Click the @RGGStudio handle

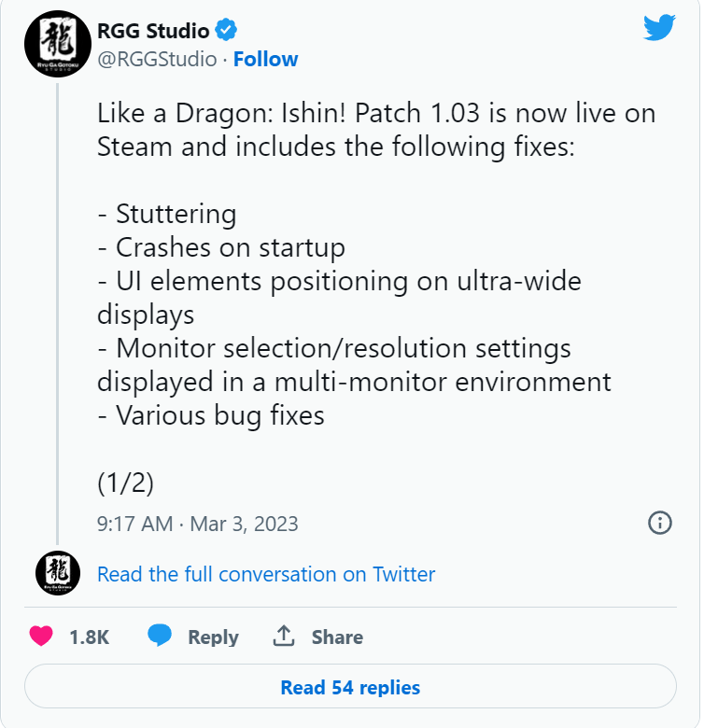tap(157, 59)
